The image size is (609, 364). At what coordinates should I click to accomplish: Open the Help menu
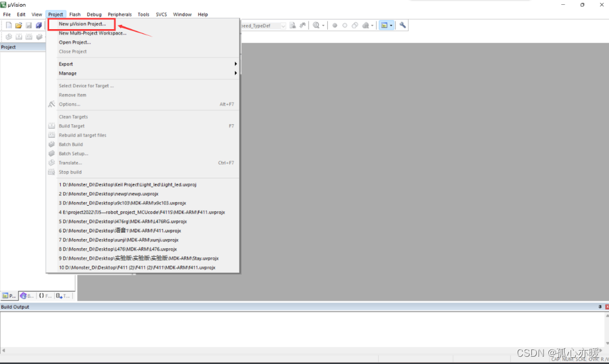[x=203, y=15]
